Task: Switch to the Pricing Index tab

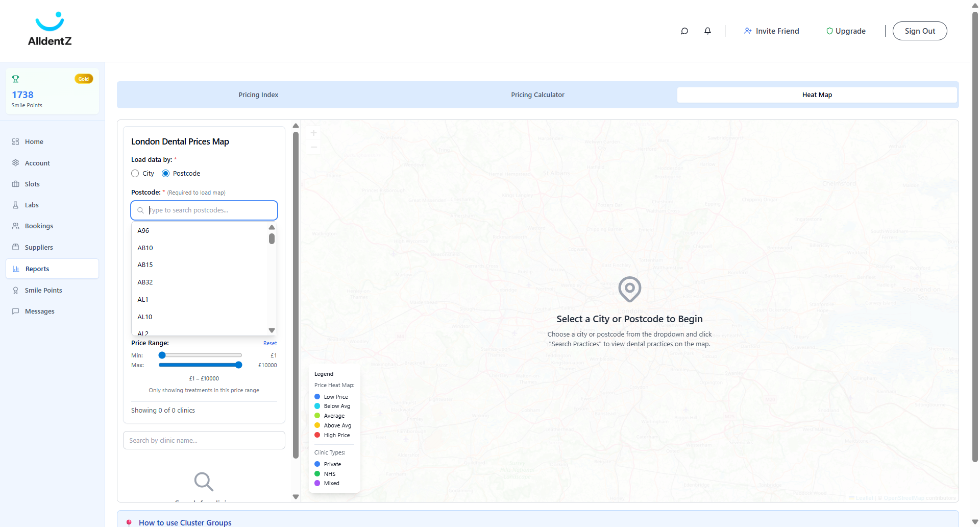Action: click(x=258, y=95)
